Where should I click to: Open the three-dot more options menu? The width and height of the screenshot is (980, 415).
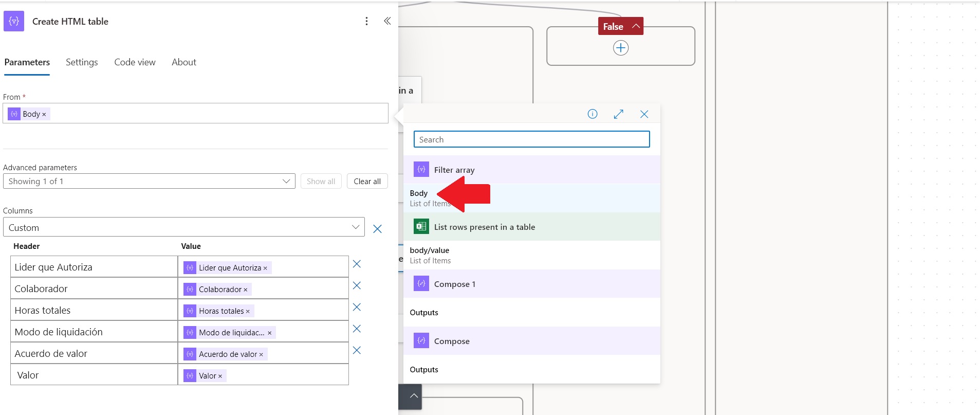366,21
